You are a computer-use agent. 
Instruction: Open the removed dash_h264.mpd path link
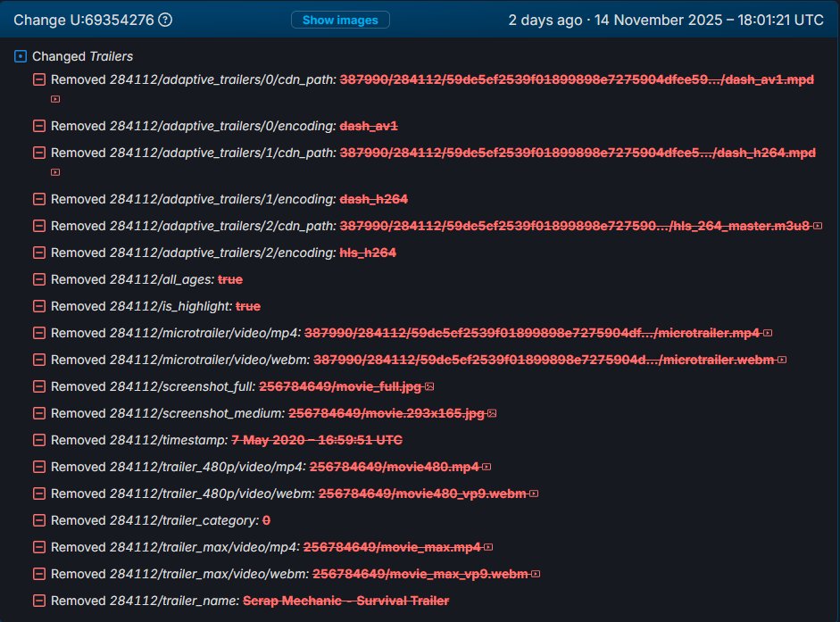578,153
